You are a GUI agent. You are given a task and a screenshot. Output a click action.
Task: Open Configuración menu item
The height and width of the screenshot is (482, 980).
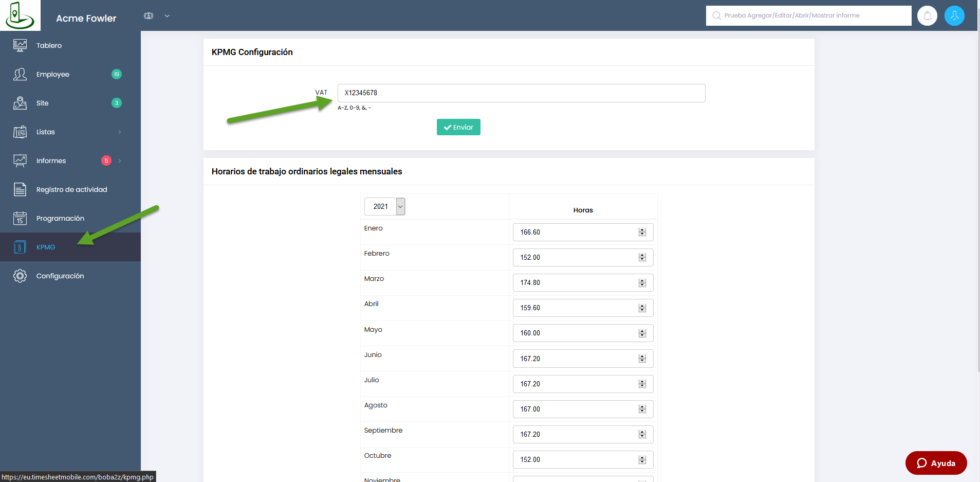(70, 276)
